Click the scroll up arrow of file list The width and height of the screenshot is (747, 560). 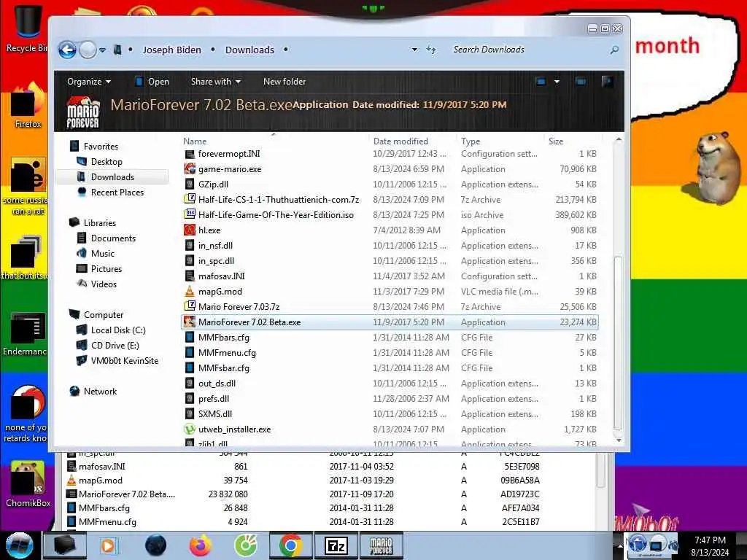(x=619, y=139)
